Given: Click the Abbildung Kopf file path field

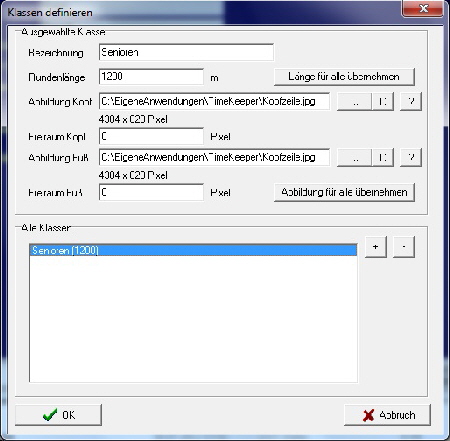Looking at the screenshot, I should [x=214, y=101].
